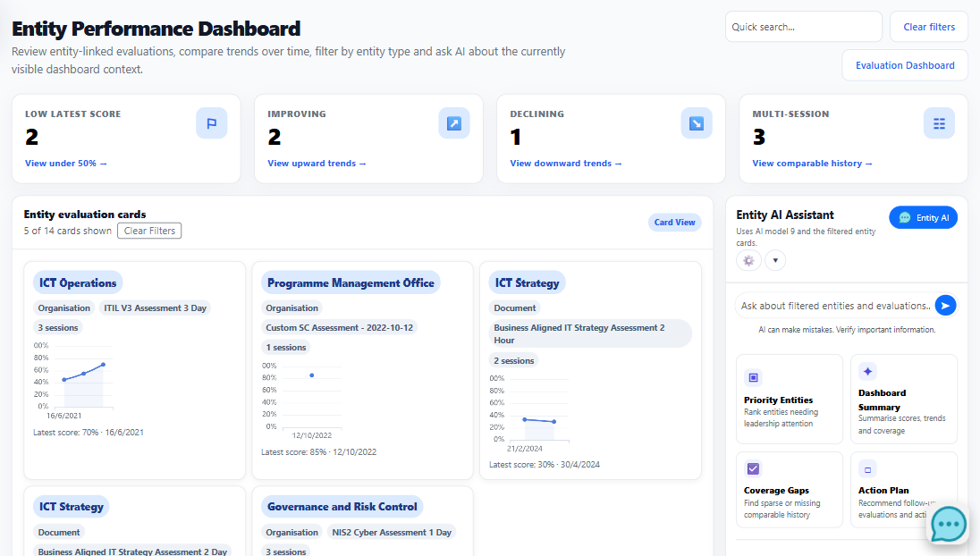Click Latest score: 70% text in ICT Operations

pyautogui.click(x=89, y=433)
